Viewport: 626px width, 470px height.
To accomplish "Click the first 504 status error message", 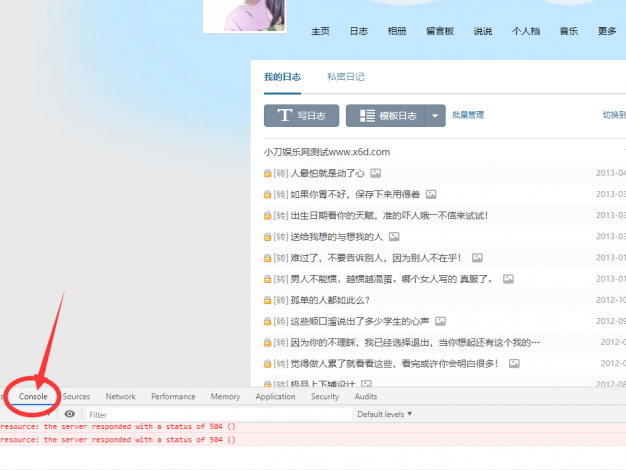I will coord(118,426).
